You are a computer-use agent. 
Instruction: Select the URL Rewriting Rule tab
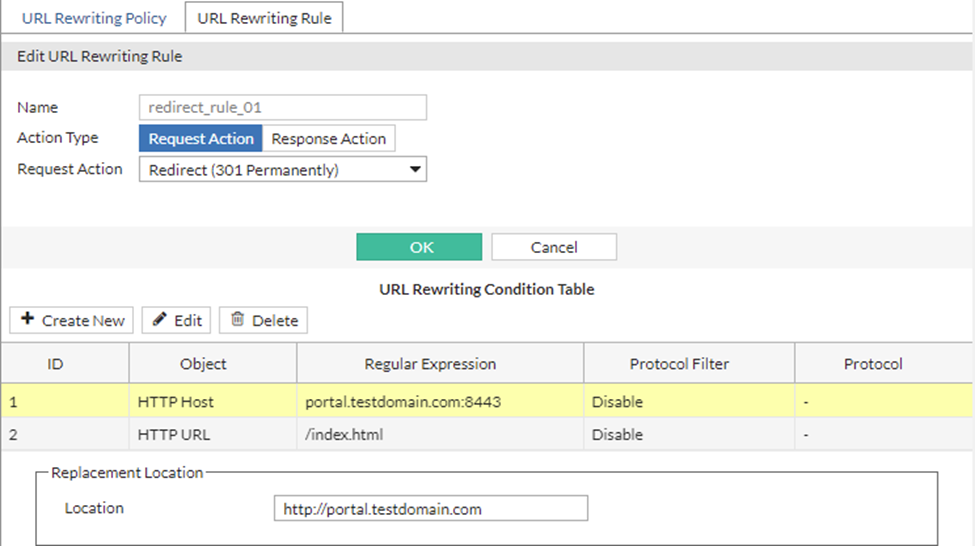(264, 18)
